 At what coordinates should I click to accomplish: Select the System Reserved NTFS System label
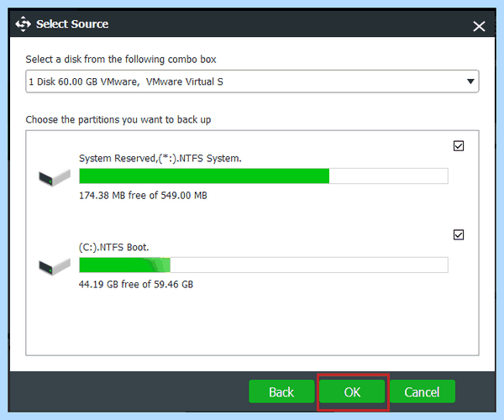coord(160,159)
